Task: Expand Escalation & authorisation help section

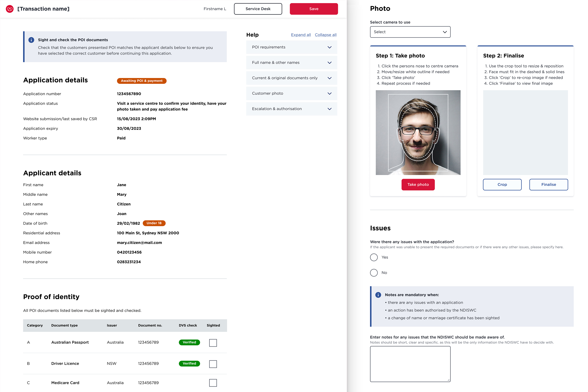Action: tap(292, 109)
